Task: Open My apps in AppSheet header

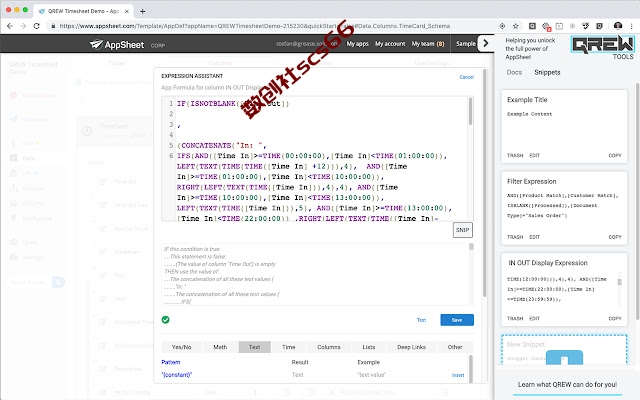Action: coord(357,44)
